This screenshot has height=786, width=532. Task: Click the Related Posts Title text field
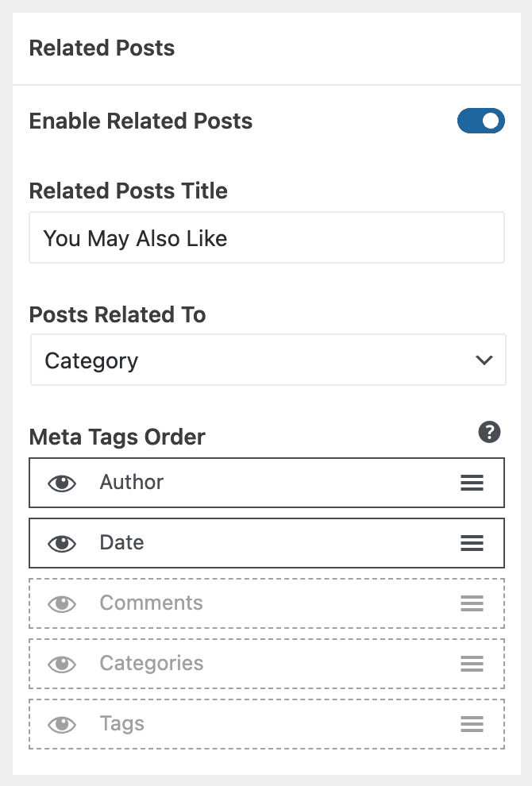pyautogui.click(x=267, y=237)
